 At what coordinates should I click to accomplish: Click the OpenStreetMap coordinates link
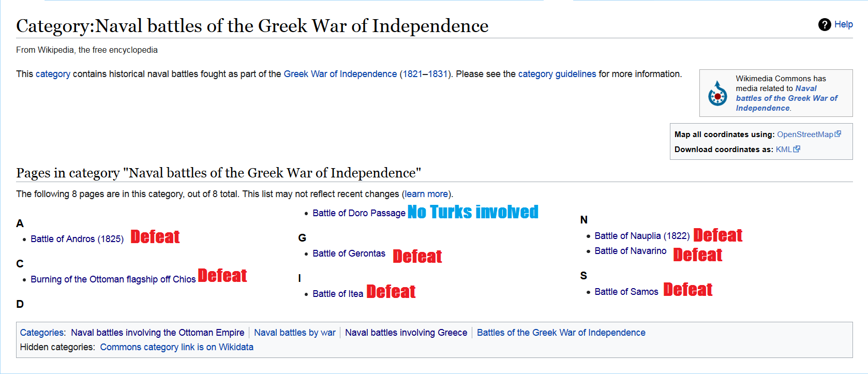coord(805,134)
